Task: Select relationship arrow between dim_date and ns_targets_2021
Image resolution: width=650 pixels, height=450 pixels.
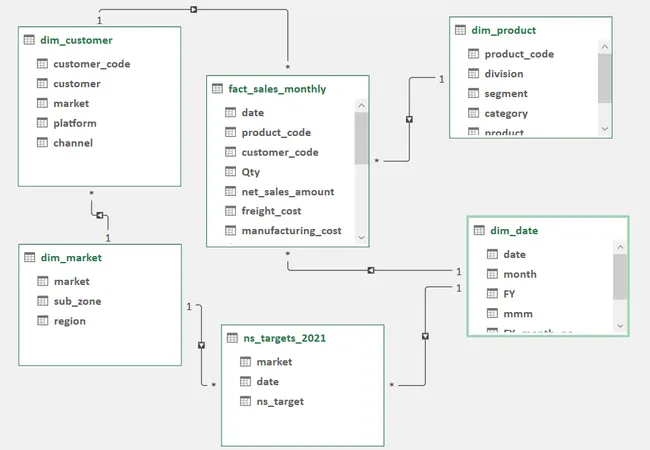Action: click(x=425, y=336)
